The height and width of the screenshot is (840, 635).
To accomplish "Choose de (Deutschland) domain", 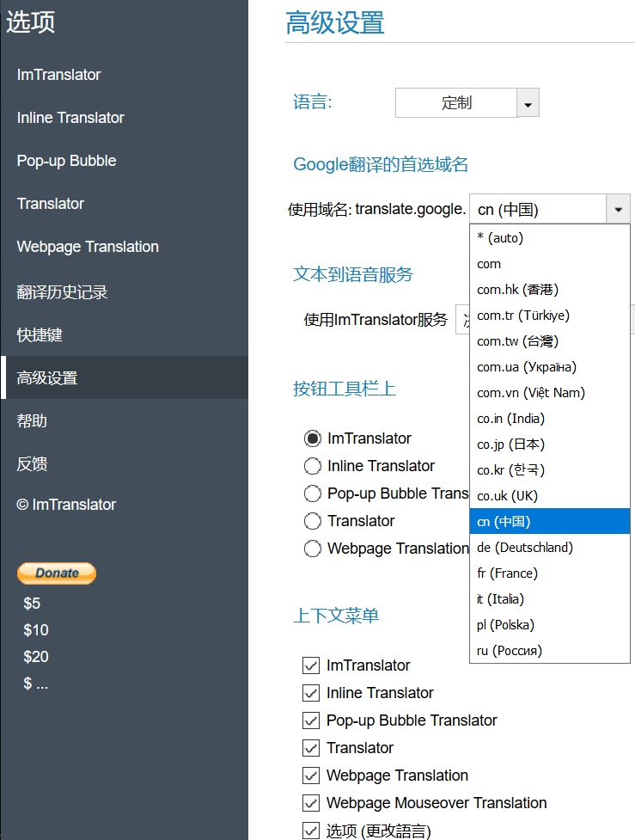I will tap(550, 547).
